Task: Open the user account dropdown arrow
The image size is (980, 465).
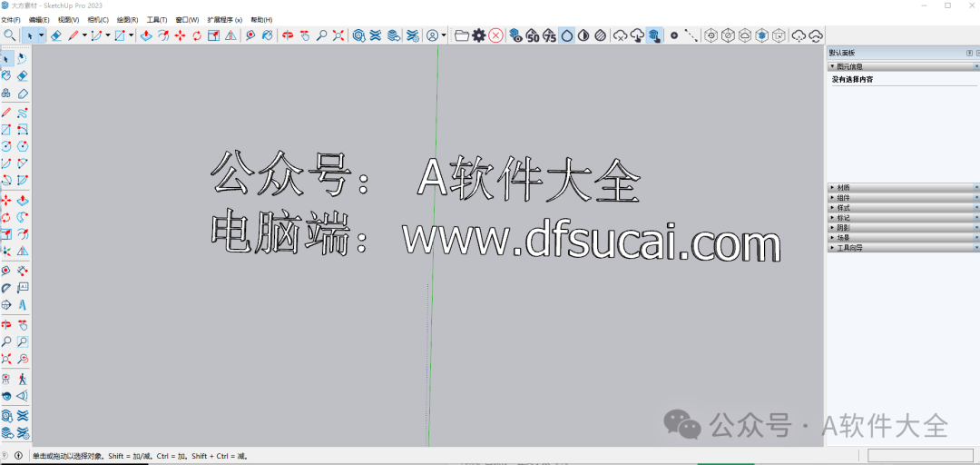Action: pyautogui.click(x=444, y=35)
